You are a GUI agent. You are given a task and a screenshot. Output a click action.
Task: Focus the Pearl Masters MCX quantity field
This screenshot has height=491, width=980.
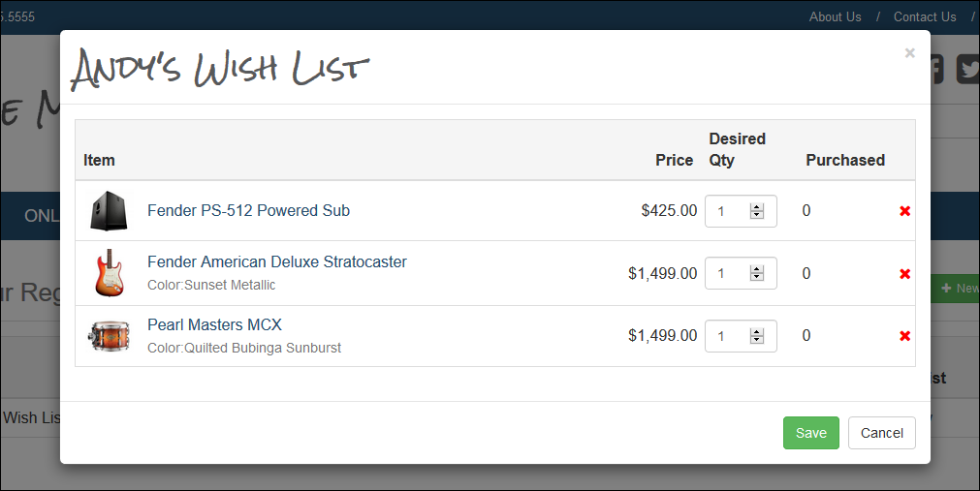741,336
